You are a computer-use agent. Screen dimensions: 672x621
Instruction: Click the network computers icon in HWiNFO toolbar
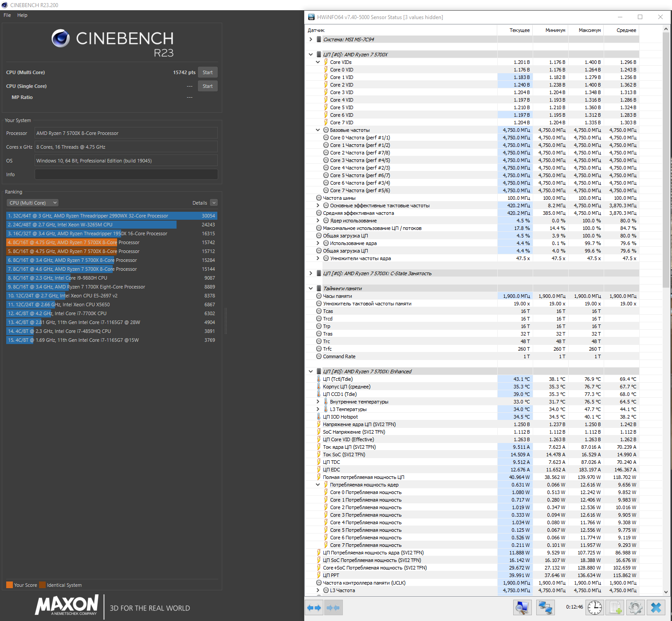click(545, 608)
